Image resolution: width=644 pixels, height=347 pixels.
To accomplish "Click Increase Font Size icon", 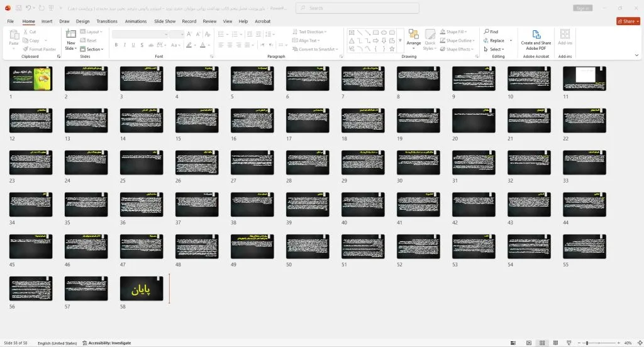I will [x=189, y=34].
